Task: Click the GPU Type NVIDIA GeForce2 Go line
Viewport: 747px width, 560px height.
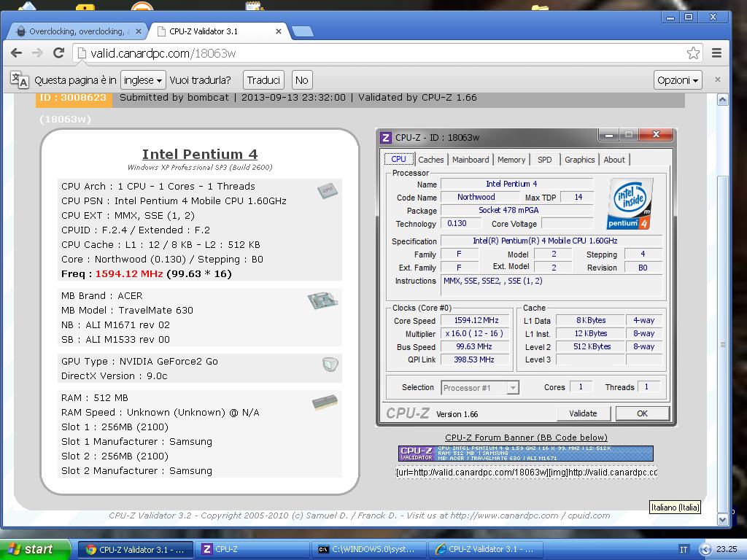Action: [x=139, y=362]
